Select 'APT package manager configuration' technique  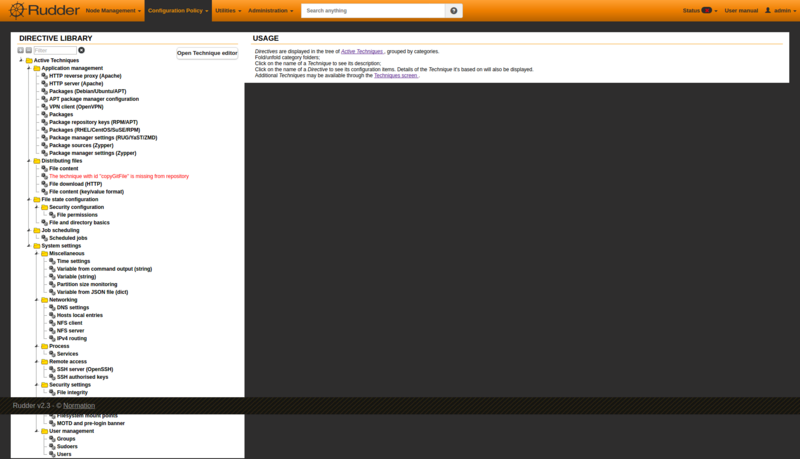click(x=94, y=99)
